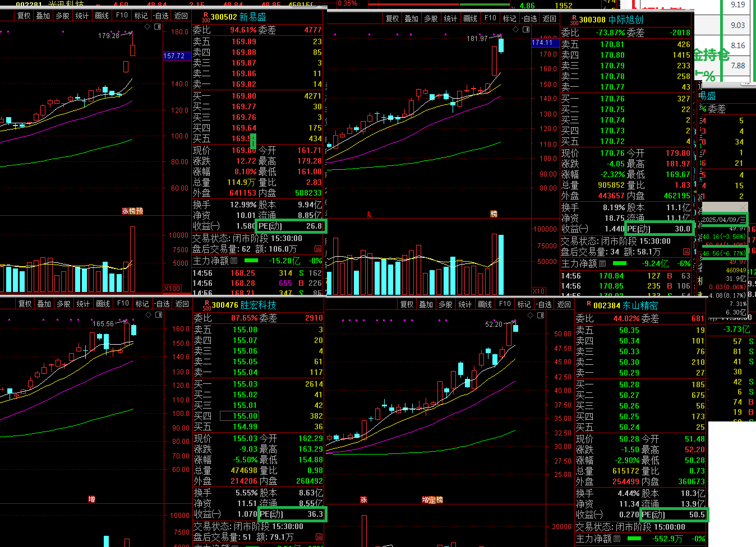Select 画线 in 新易盛 toolbar
756x547 pixels.
(102, 16)
